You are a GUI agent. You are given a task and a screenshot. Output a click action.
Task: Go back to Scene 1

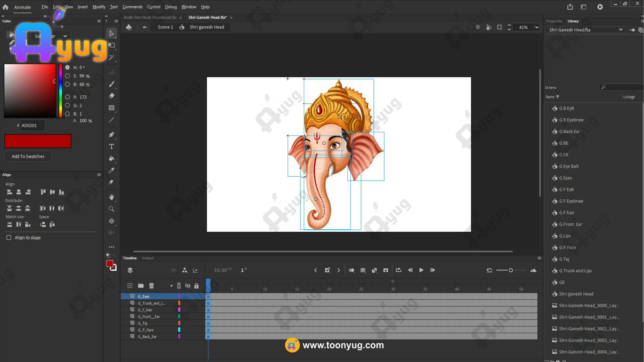pyautogui.click(x=165, y=27)
